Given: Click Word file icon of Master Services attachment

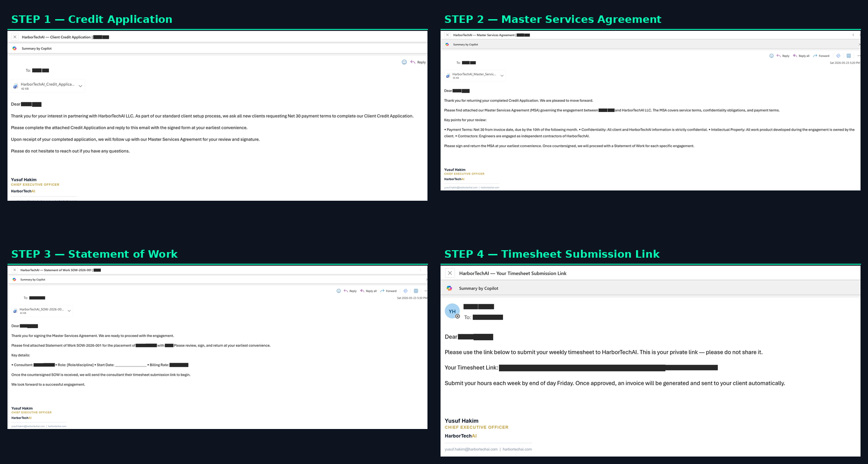Looking at the screenshot, I should click(x=448, y=76).
